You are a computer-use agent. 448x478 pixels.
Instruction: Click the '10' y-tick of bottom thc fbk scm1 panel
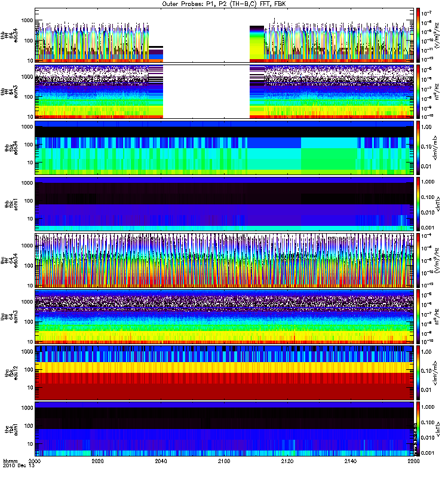point(30,444)
